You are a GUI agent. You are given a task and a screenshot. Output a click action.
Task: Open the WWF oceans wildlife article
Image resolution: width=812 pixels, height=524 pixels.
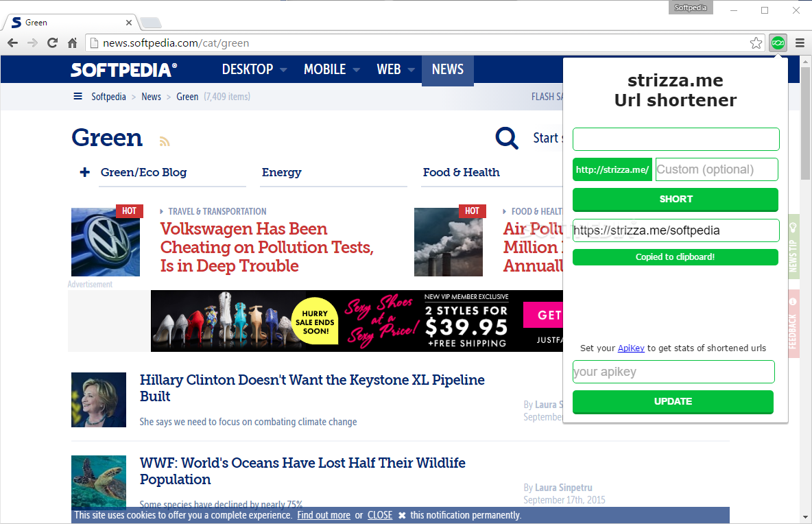click(x=302, y=471)
